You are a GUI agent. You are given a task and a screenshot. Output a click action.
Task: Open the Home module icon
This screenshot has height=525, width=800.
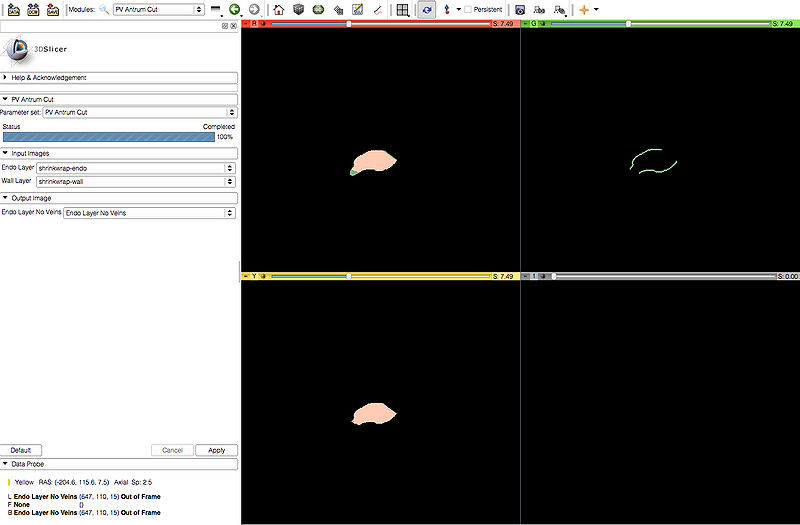point(279,9)
